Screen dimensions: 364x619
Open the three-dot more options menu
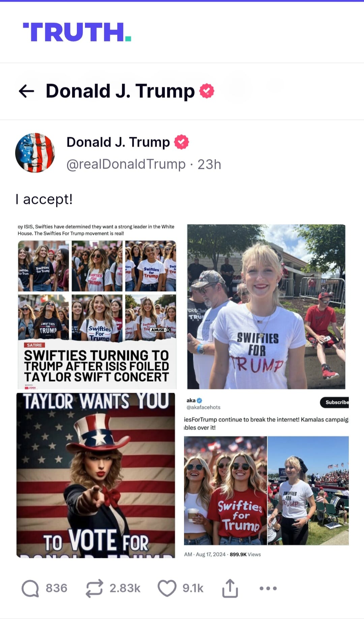268,588
